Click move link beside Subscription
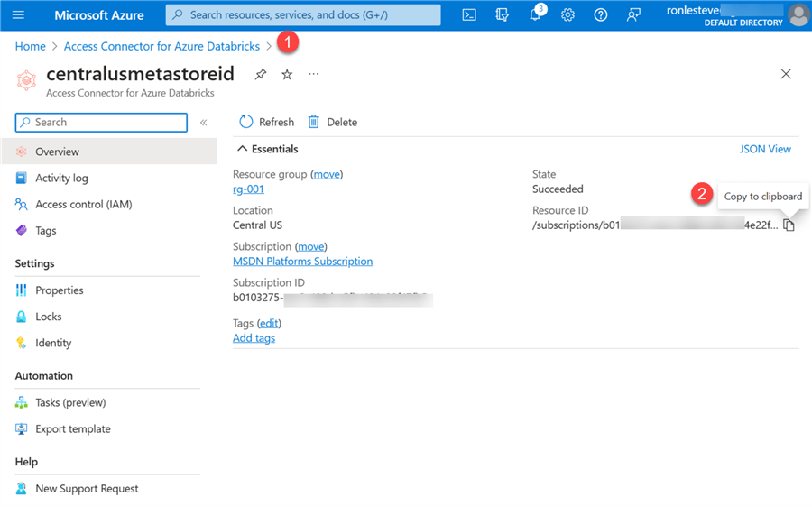This screenshot has height=506, width=812. 310,246
